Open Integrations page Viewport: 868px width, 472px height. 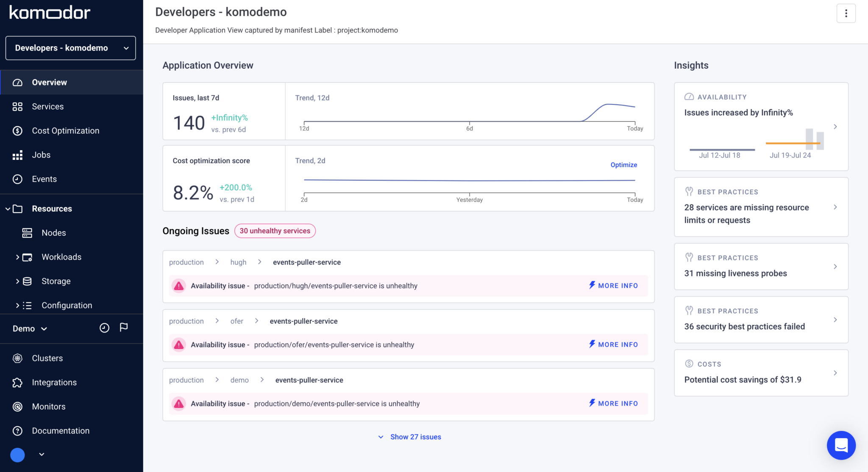(72, 383)
